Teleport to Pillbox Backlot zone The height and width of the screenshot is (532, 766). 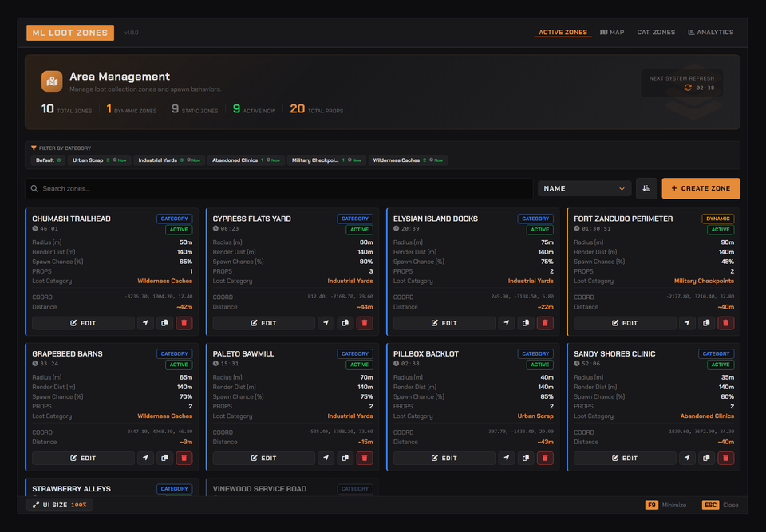click(507, 458)
